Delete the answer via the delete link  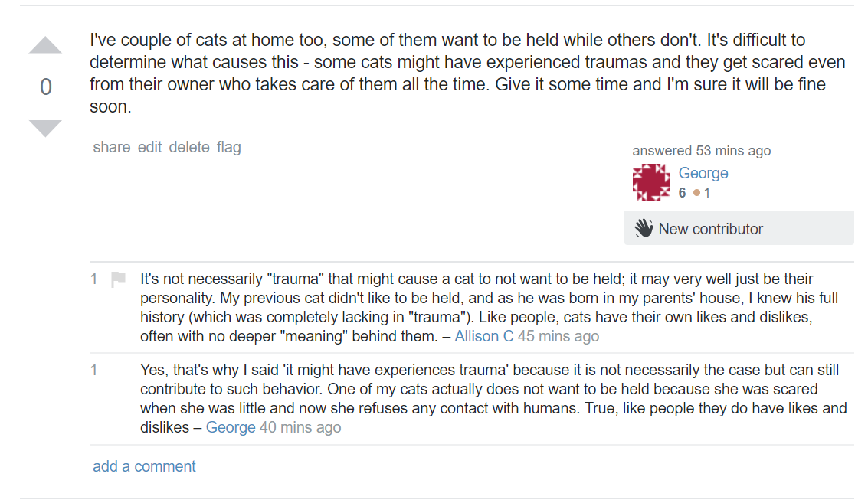click(189, 147)
